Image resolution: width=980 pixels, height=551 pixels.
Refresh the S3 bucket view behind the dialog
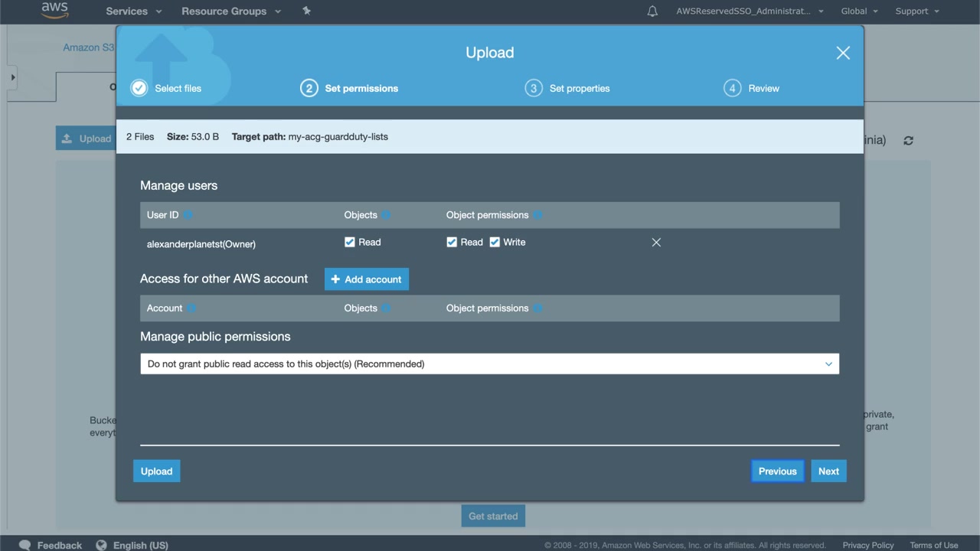point(909,141)
